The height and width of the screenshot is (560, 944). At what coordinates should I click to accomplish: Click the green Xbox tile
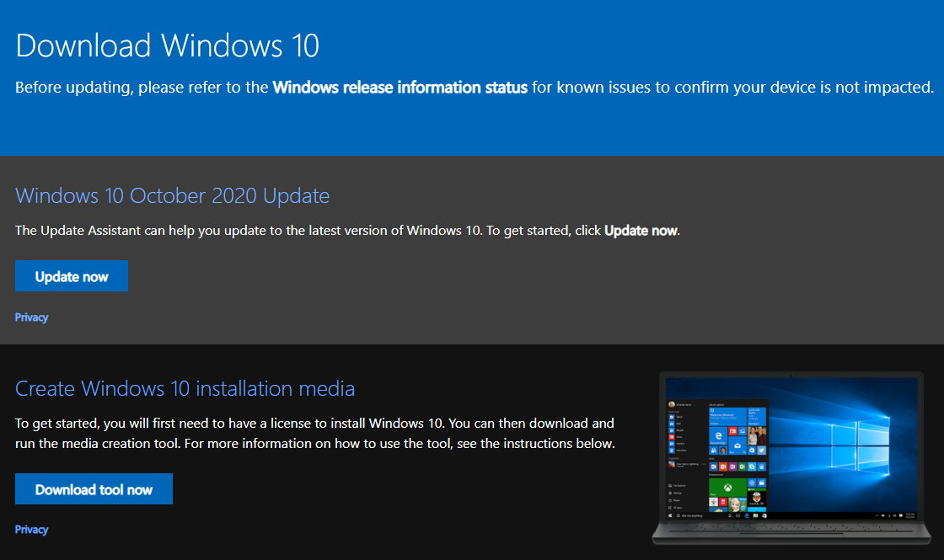coord(728,487)
